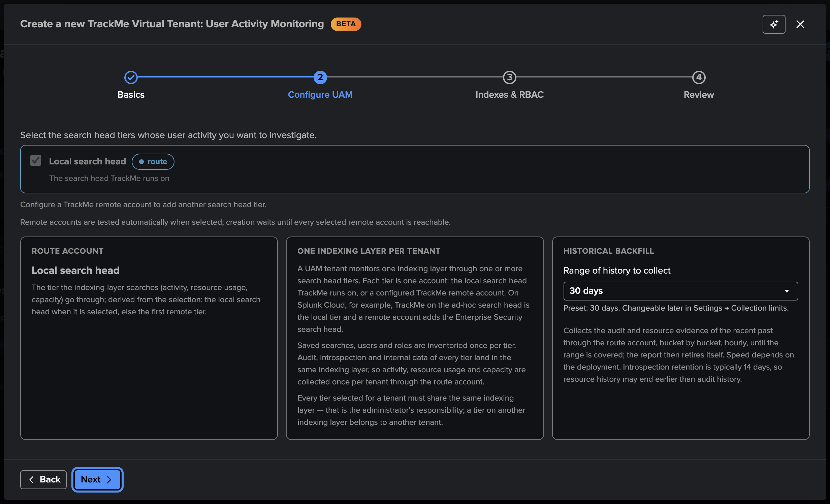Click 'Configure a TrackMe remote account' sentence
830x504 pixels.
[143, 205]
